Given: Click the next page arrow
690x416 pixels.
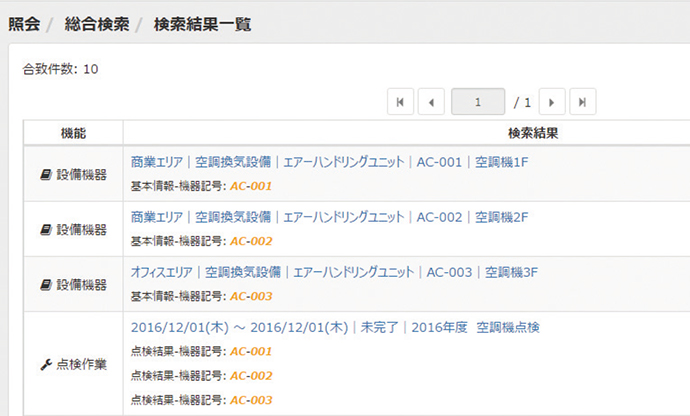Looking at the screenshot, I should point(552,101).
